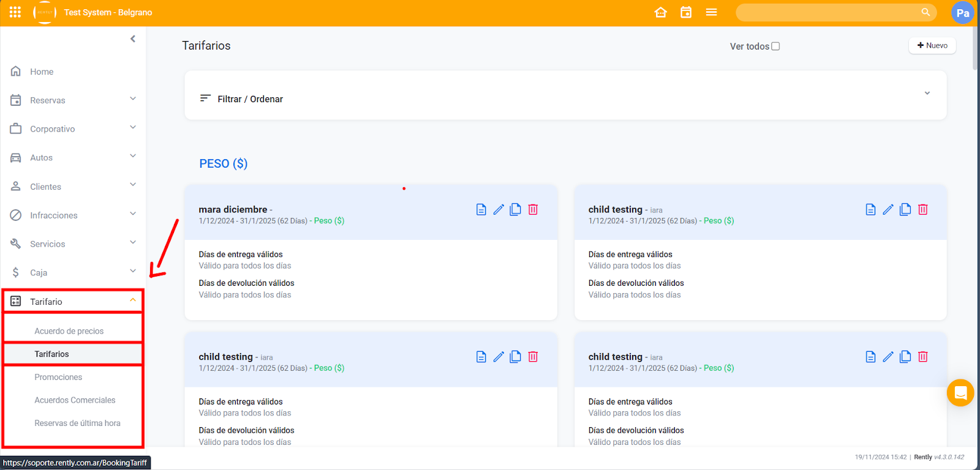Delete the mara diciembre tariff
980x470 pixels.
click(x=533, y=210)
